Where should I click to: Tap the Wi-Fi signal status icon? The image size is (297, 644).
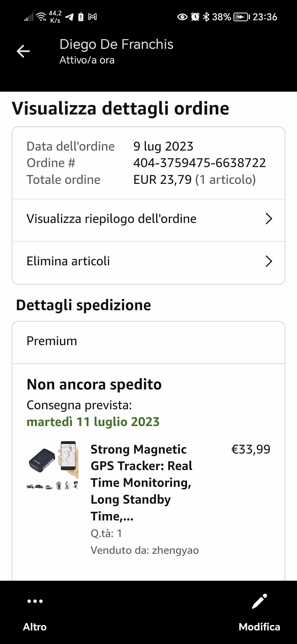pyautogui.click(x=42, y=17)
